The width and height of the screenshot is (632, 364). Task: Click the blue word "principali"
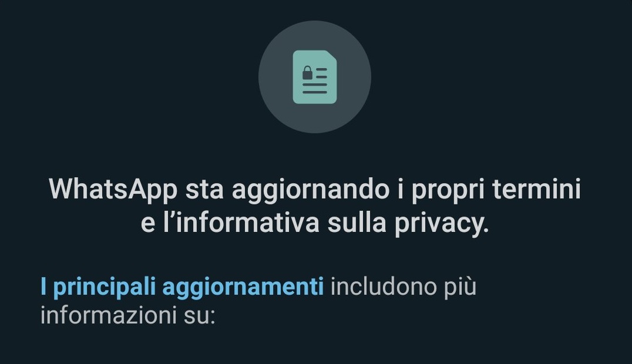[105, 288]
